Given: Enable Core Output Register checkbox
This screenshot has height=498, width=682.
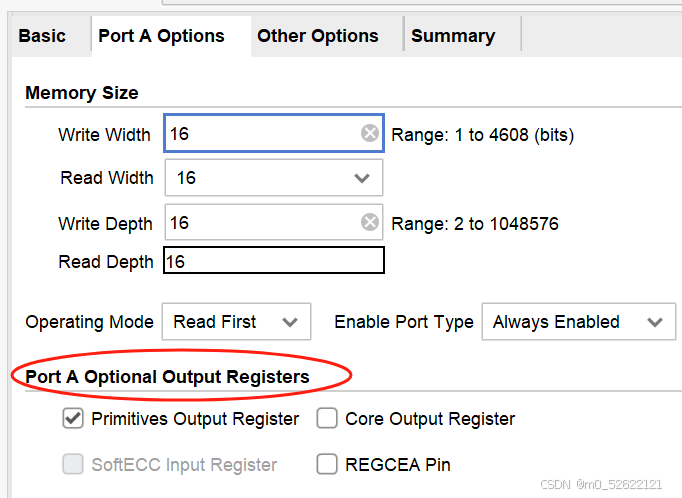Looking at the screenshot, I should [327, 419].
